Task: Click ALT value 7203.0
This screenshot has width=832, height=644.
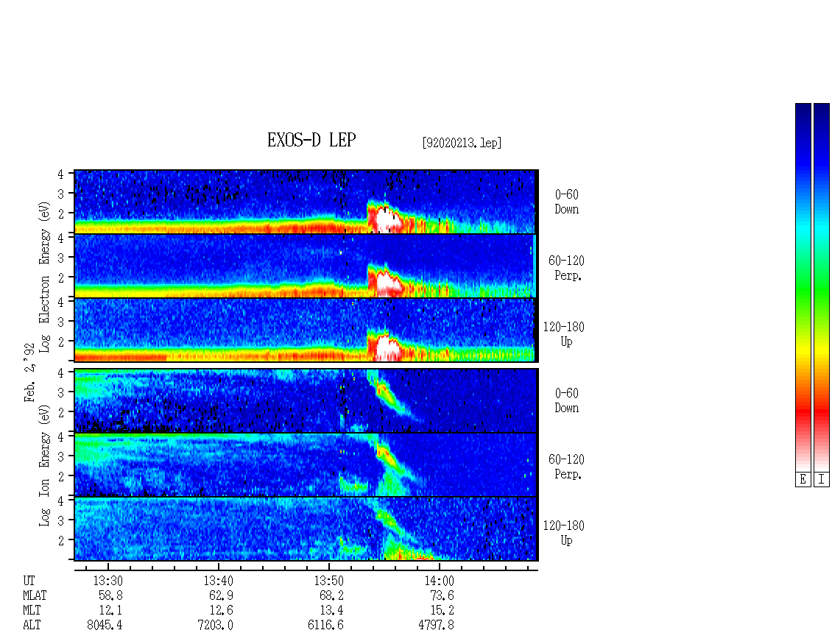Action: [x=215, y=625]
